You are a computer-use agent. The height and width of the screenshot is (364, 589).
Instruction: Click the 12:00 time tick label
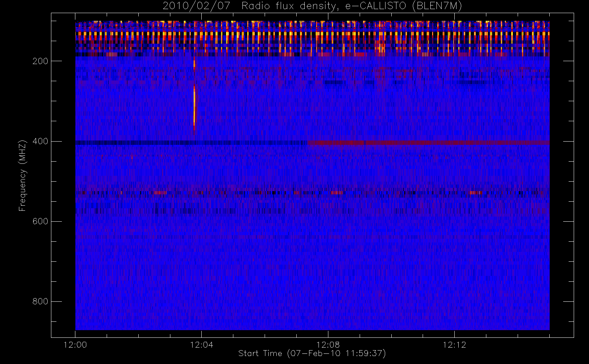coord(75,345)
